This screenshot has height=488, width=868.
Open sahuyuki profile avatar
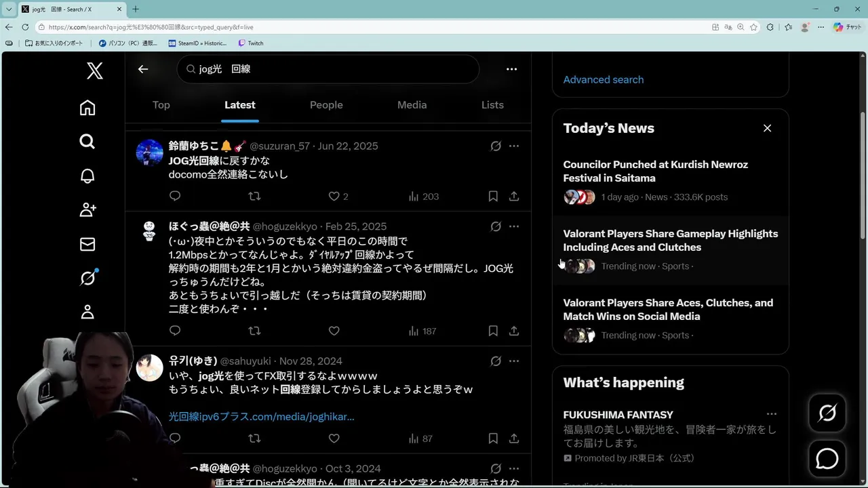pos(150,367)
